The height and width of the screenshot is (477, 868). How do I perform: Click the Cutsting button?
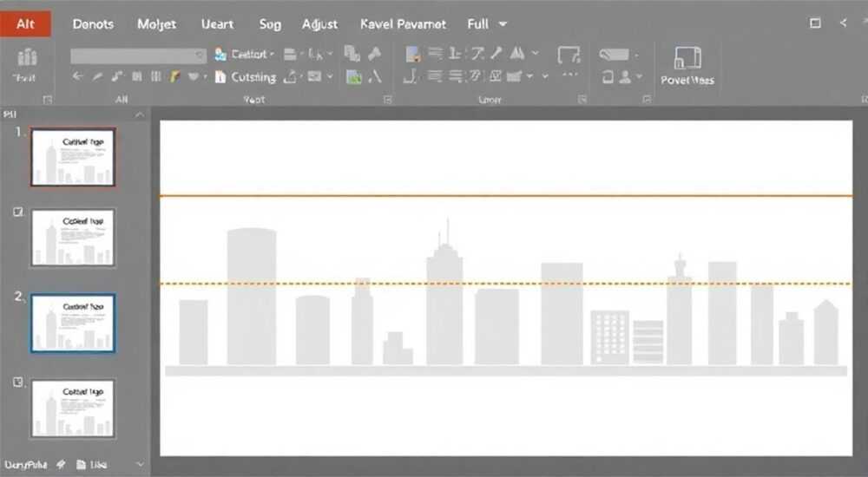point(246,77)
